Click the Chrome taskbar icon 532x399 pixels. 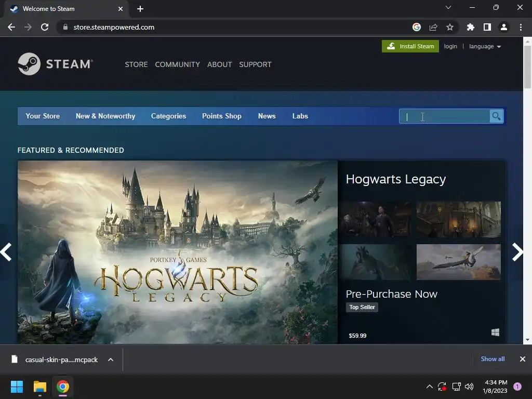click(63, 387)
